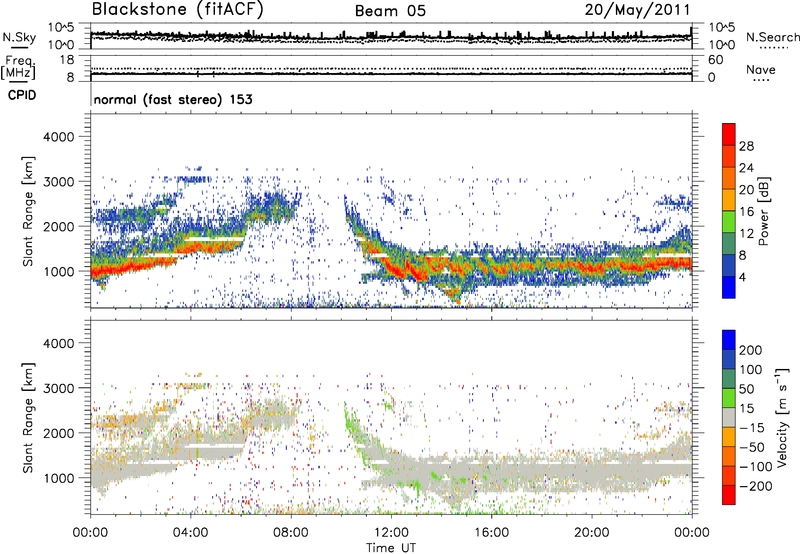Screen dimensions: 800x554
Task: Click the 'Blackstone (fitACF)' title text
Action: (177, 10)
